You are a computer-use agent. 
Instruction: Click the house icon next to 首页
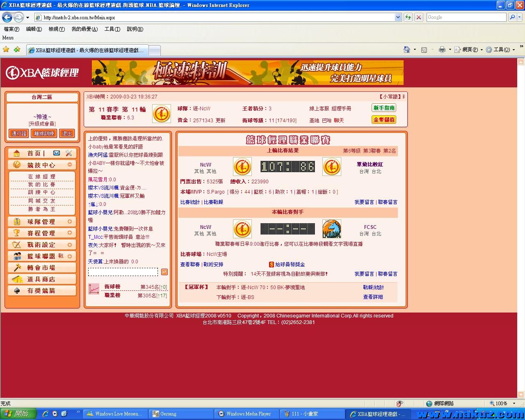[16, 153]
